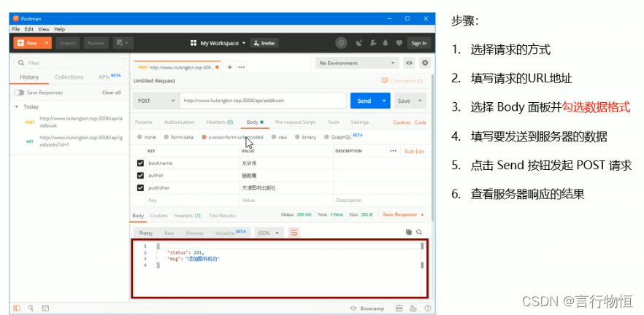Open Postman console icon in status bar
The height and width of the screenshot is (315, 644).
[45, 308]
